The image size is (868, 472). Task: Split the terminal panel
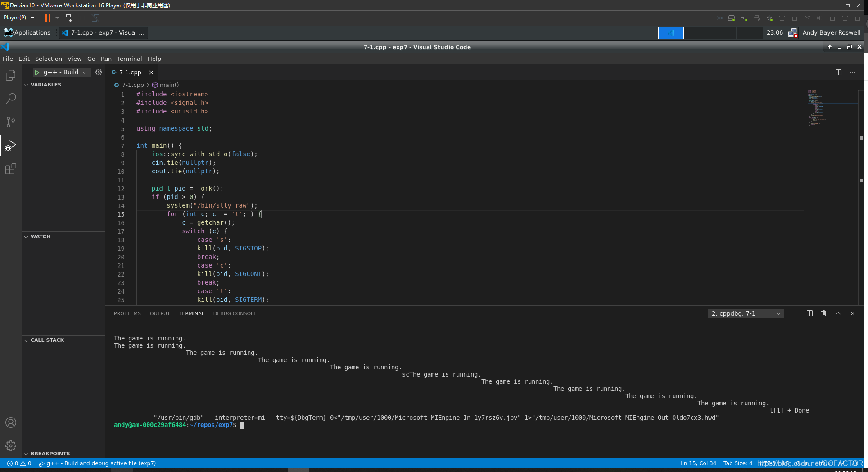click(x=809, y=313)
